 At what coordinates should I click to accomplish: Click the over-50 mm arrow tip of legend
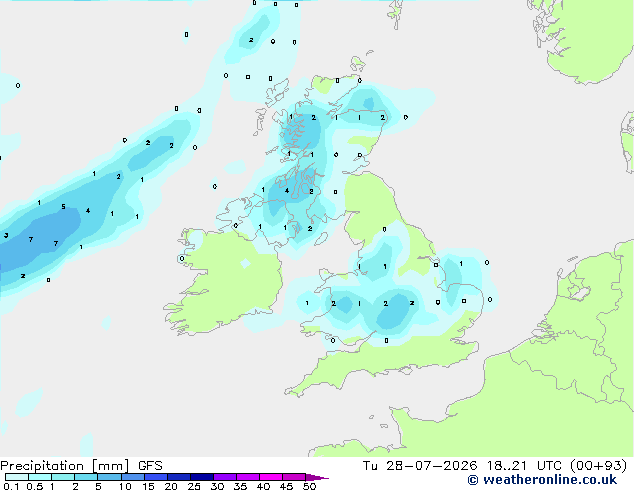coord(317,477)
